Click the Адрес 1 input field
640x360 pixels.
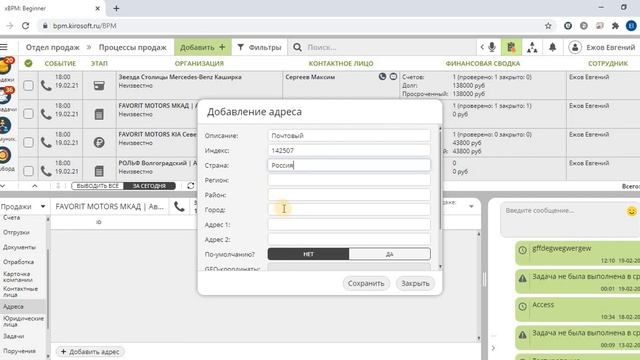(x=349, y=224)
